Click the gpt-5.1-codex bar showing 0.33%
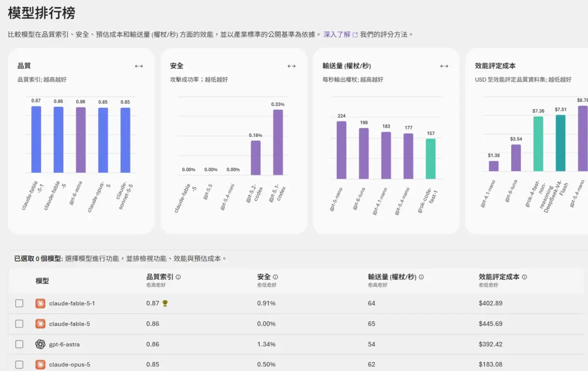 pos(278,142)
